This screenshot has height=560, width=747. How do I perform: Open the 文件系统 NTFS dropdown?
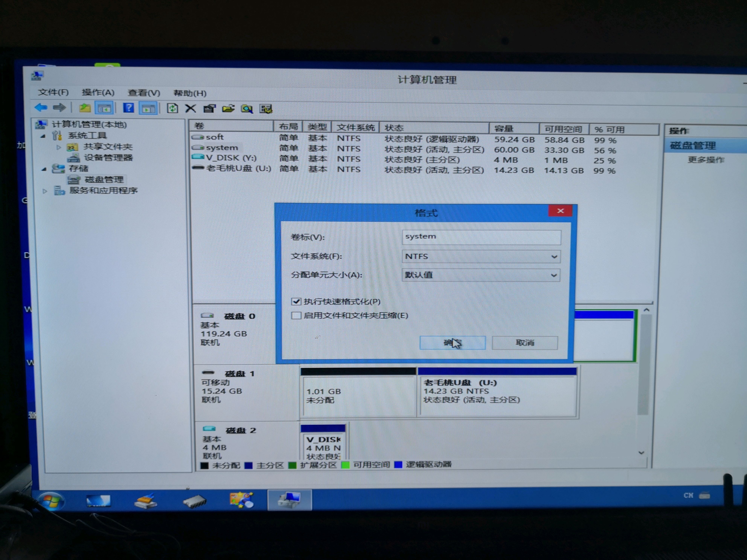pyautogui.click(x=481, y=256)
